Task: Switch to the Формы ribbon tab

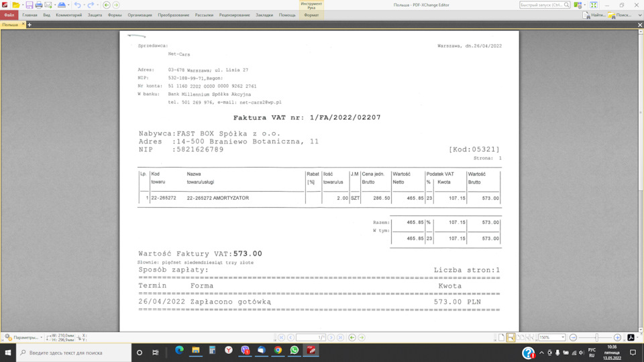Action: tap(115, 15)
